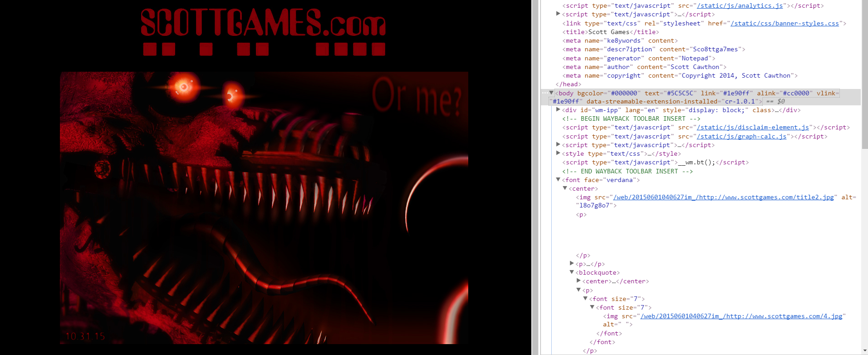Click the DevTools scrollbar down arrow
868x355 pixels.
click(864, 351)
